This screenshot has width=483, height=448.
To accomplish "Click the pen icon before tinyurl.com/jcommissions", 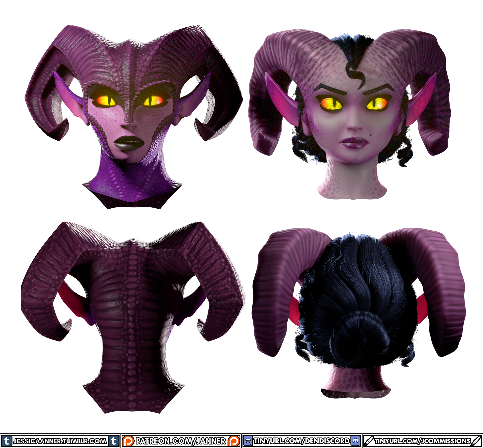I will tap(369, 441).
